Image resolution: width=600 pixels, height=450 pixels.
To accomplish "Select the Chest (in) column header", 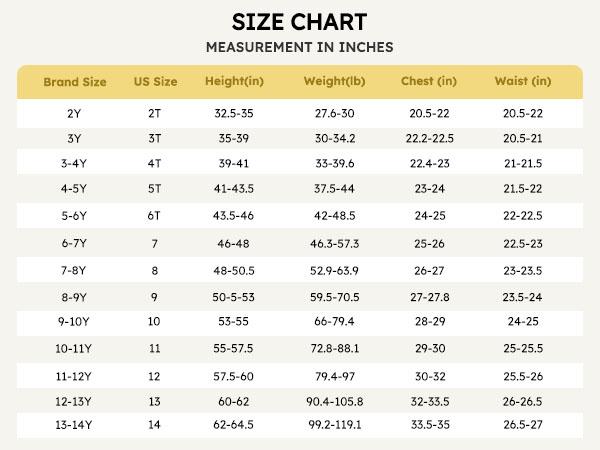I will (428, 81).
